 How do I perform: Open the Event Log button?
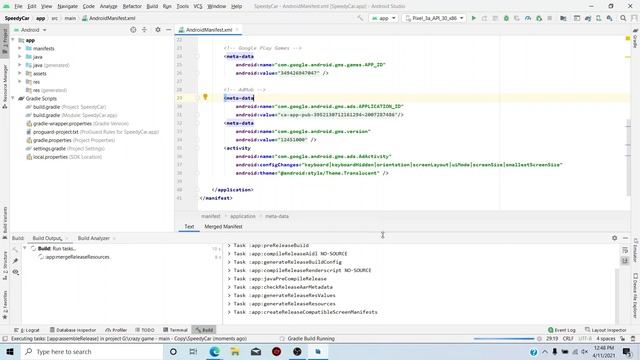coord(562,330)
